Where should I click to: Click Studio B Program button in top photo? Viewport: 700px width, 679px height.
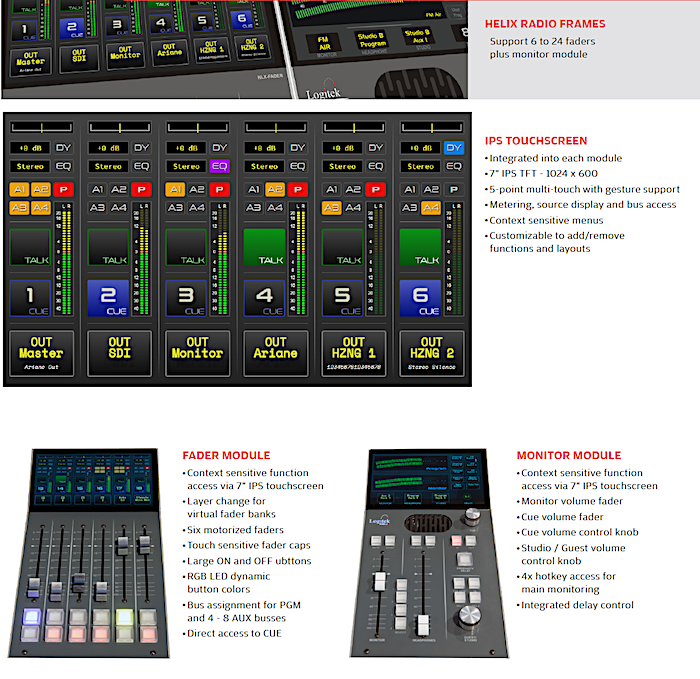[371, 40]
